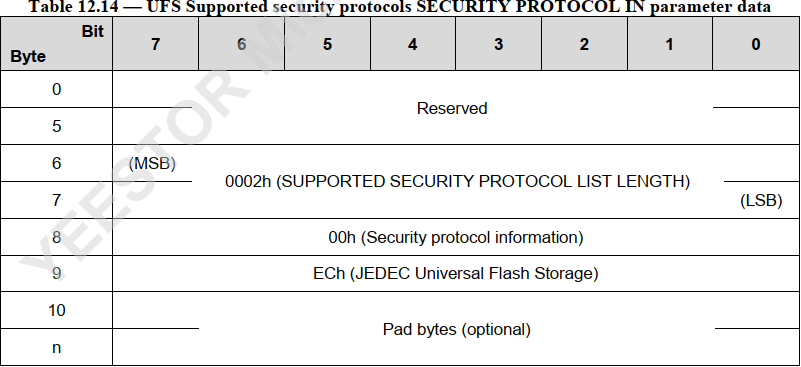Click the Bit 6 column header

(x=241, y=44)
